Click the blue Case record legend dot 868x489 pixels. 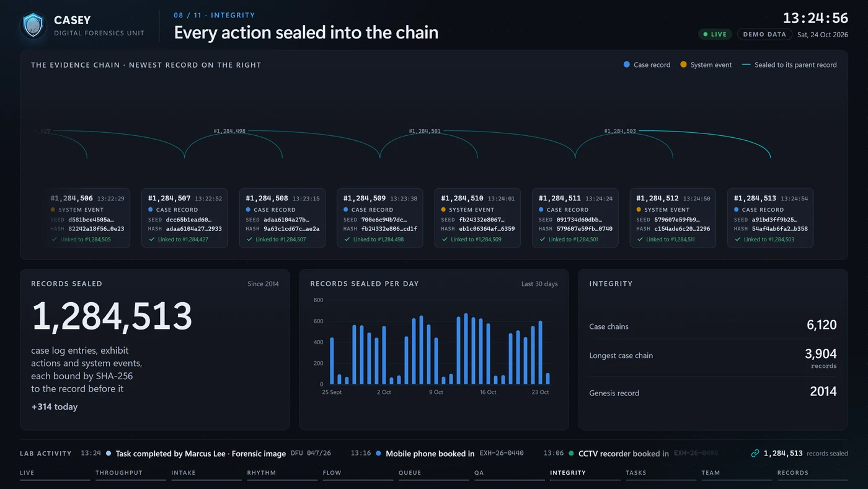tap(627, 65)
